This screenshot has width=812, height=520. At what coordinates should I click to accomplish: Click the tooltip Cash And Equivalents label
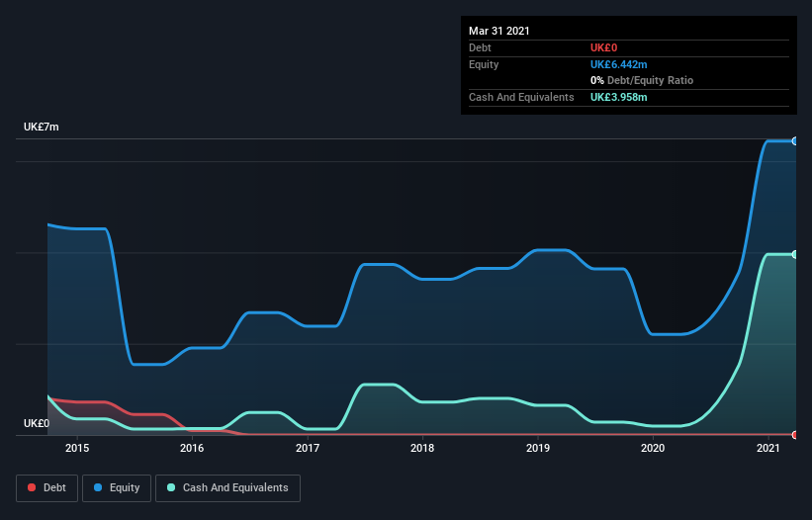pos(521,97)
